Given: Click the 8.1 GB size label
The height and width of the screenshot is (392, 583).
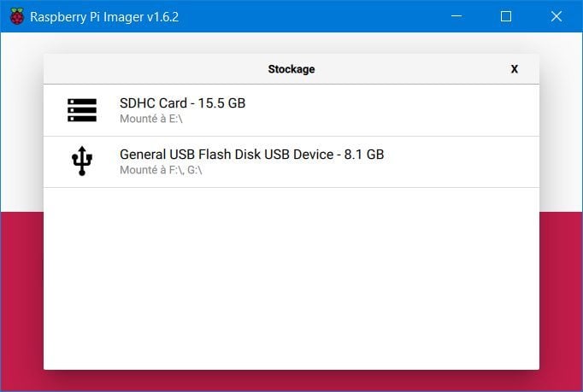Looking at the screenshot, I should point(364,155).
